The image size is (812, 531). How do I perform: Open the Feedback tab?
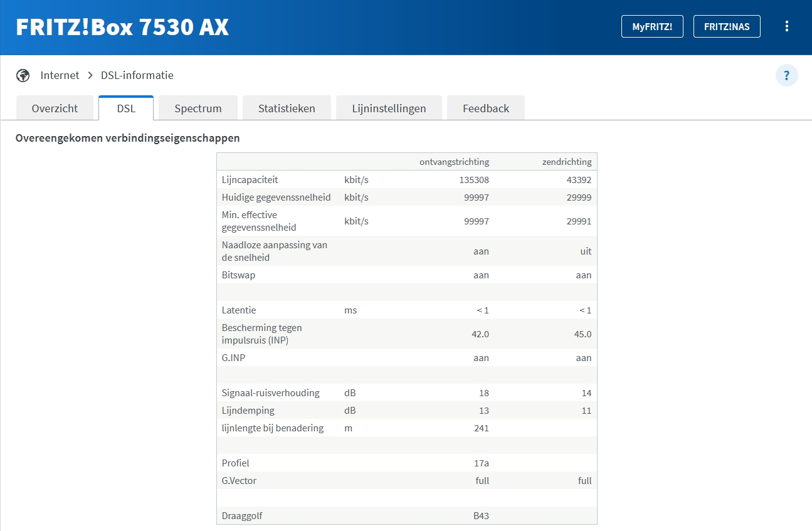pos(486,108)
